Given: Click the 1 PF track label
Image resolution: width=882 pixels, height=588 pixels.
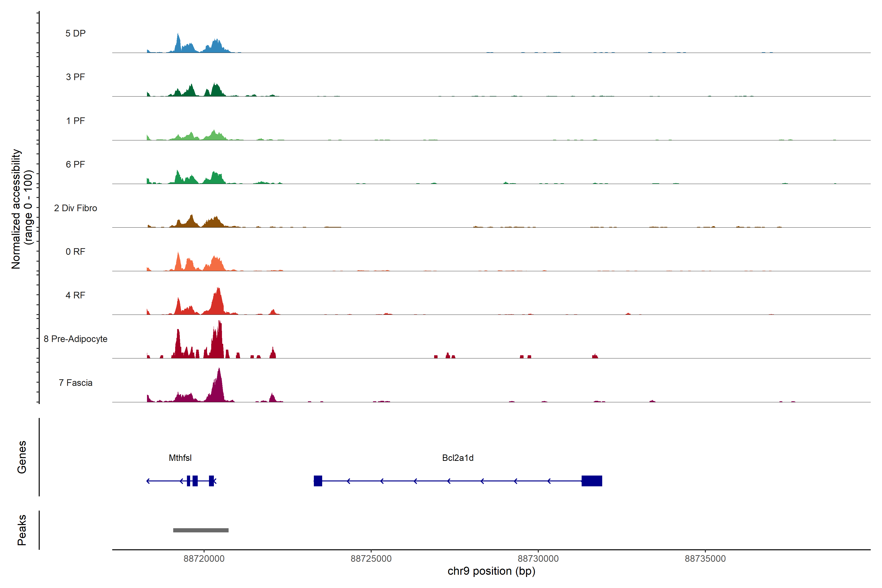Looking at the screenshot, I should [75, 121].
